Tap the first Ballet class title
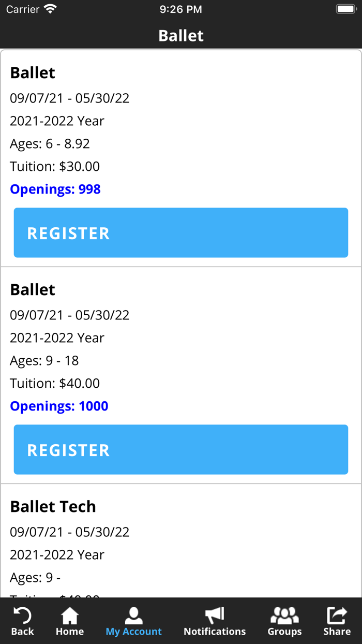 click(x=32, y=72)
